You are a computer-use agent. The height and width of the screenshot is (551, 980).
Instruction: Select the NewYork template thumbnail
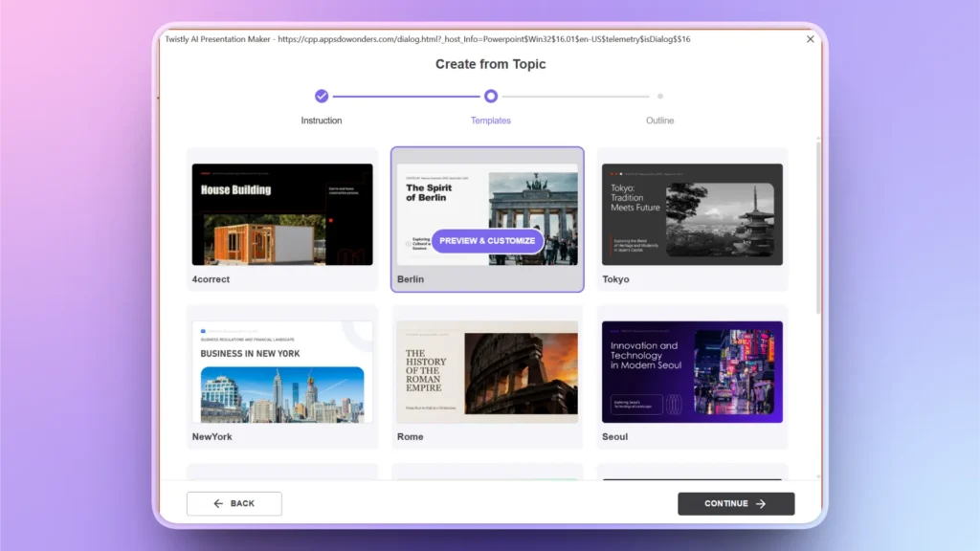coord(282,372)
